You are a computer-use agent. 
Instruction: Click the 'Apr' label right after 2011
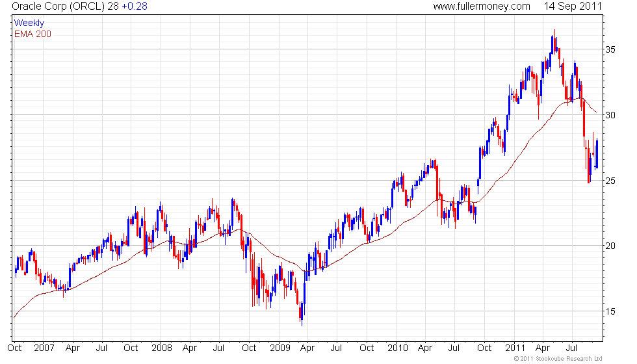pyautogui.click(x=543, y=348)
